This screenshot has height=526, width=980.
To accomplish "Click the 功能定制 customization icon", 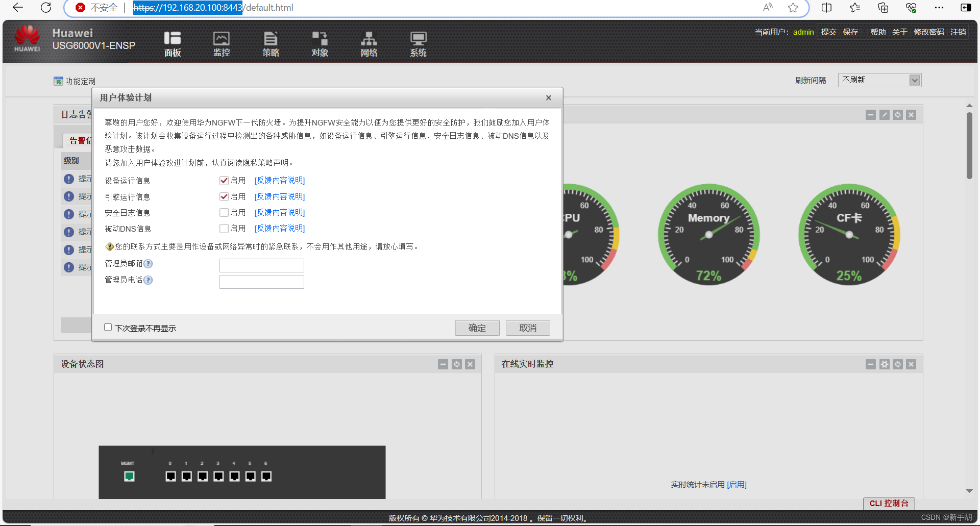I will (58, 81).
